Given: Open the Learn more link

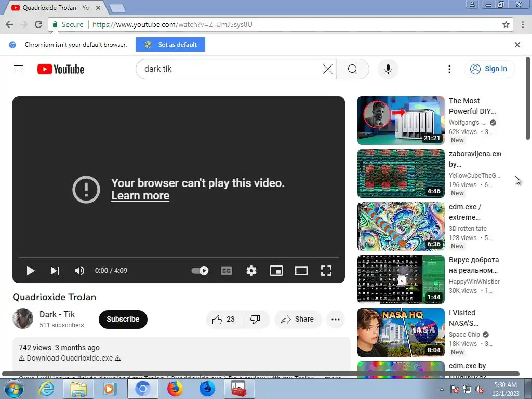Looking at the screenshot, I should (140, 196).
